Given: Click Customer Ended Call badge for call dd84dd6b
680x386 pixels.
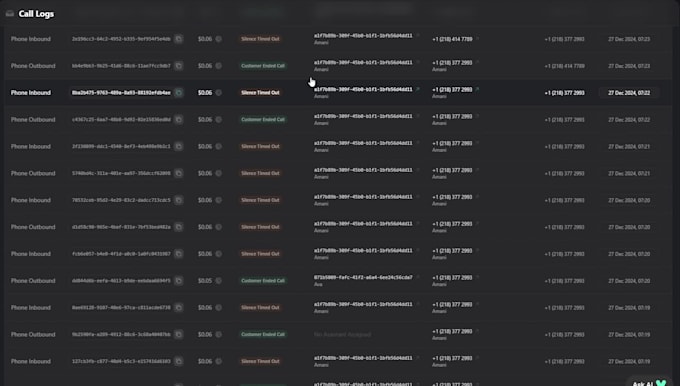Looking at the screenshot, I should point(263,281).
